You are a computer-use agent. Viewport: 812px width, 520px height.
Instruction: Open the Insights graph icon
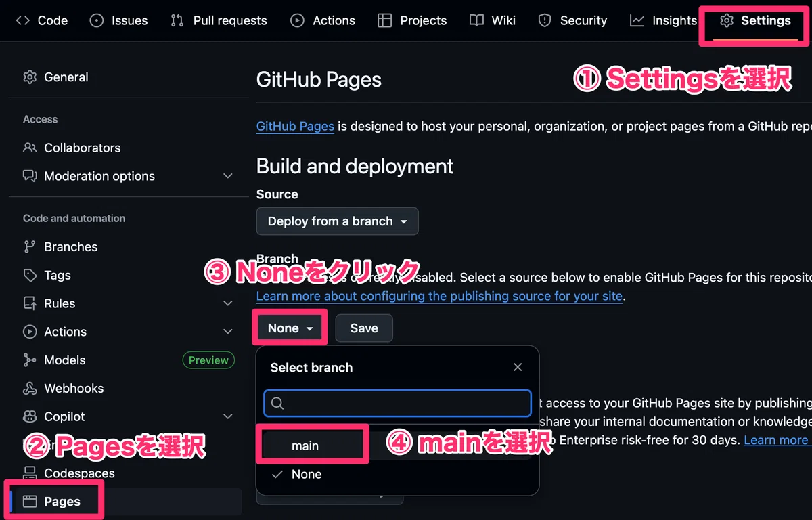pyautogui.click(x=637, y=20)
